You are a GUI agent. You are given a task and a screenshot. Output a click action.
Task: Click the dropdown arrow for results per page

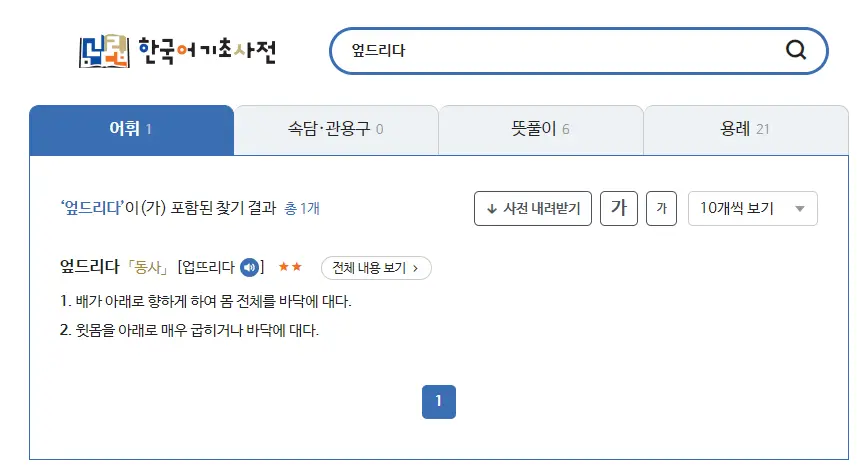799,209
